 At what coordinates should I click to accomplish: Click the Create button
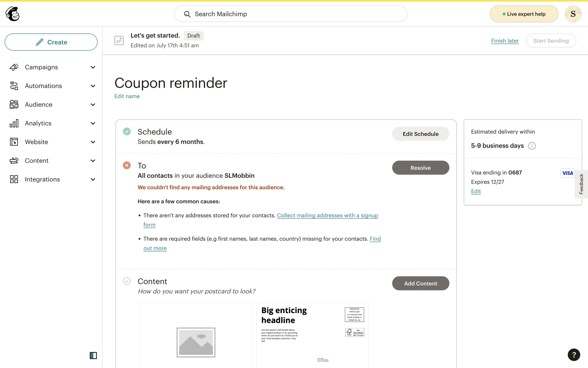coord(51,42)
